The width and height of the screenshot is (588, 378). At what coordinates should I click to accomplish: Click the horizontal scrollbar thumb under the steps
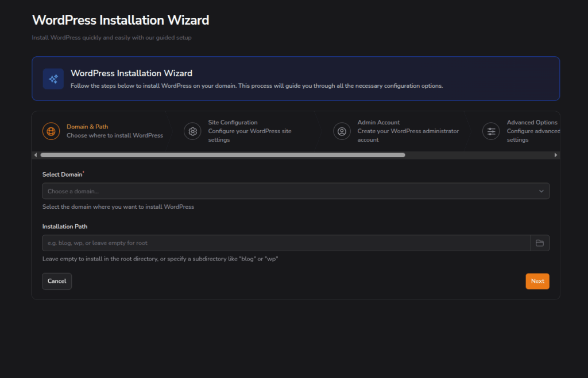(x=223, y=155)
